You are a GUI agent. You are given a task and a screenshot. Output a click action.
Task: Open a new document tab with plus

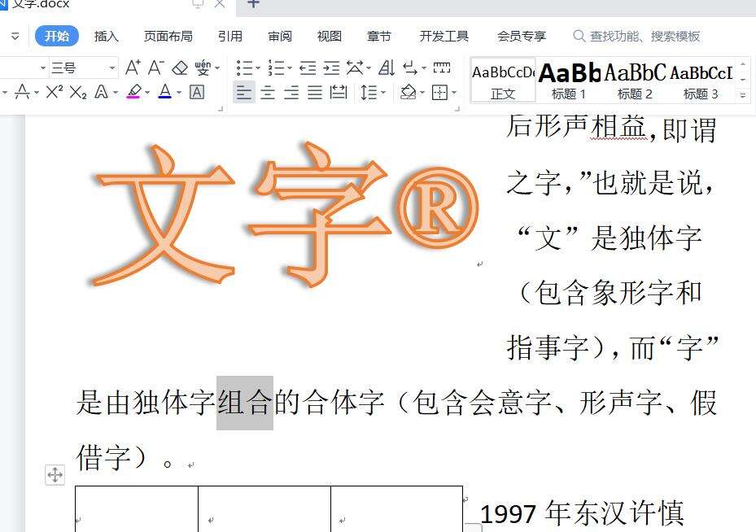click(x=253, y=4)
